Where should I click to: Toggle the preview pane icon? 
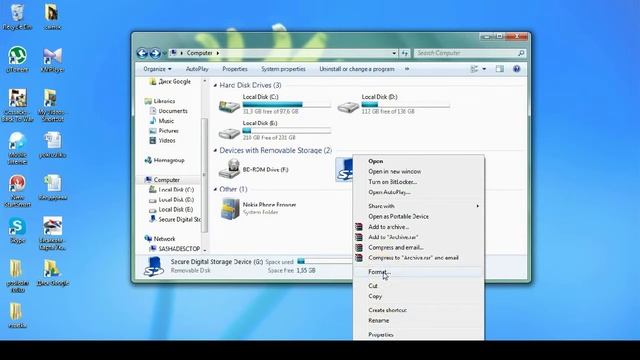point(500,69)
